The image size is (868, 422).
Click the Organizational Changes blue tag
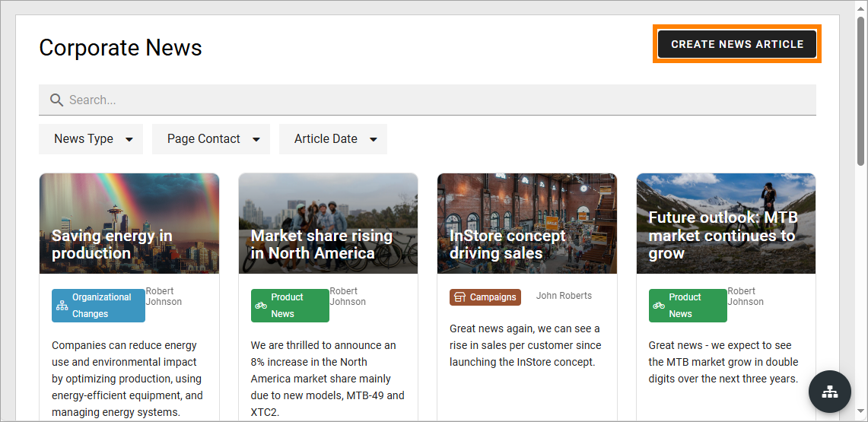99,306
